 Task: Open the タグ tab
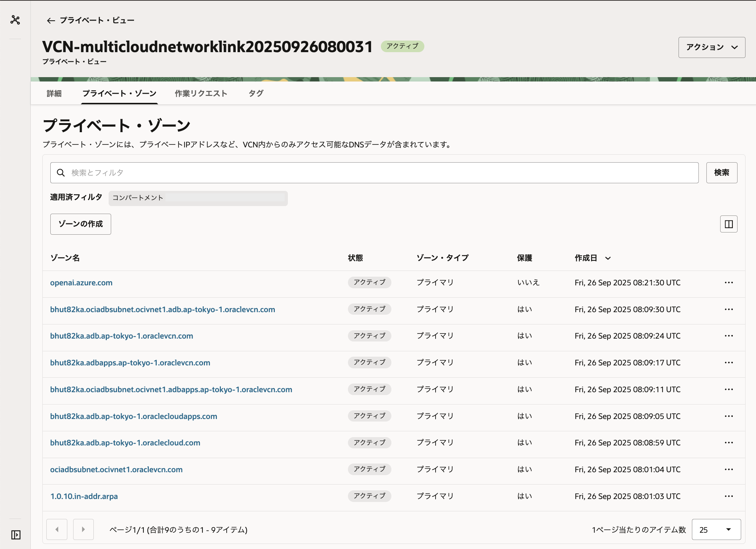click(256, 94)
